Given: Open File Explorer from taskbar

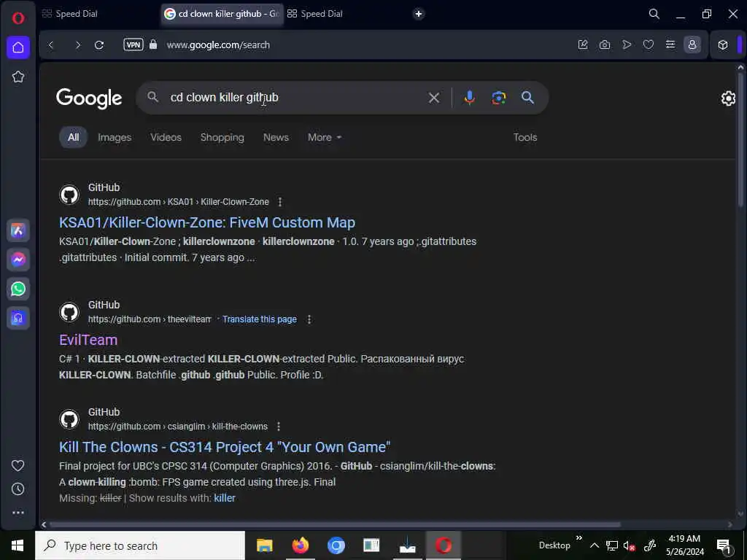Looking at the screenshot, I should click(264, 545).
